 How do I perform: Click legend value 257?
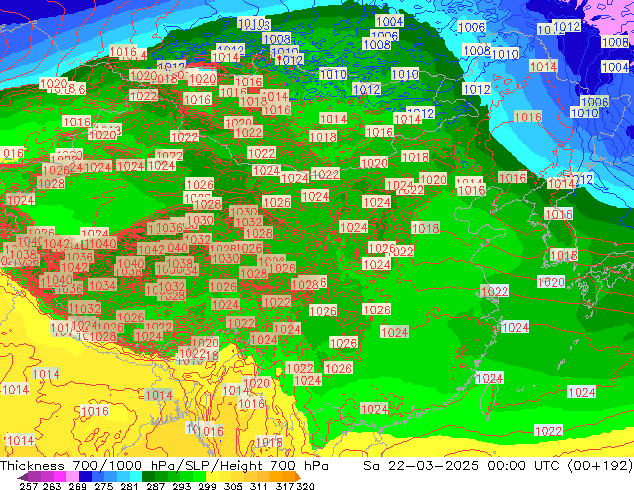click(29, 486)
